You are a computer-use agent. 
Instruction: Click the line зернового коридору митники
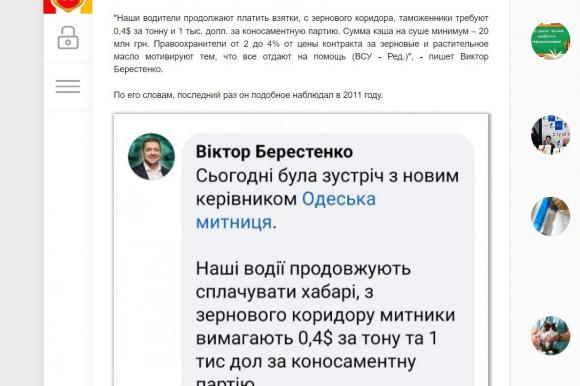pos(326,315)
